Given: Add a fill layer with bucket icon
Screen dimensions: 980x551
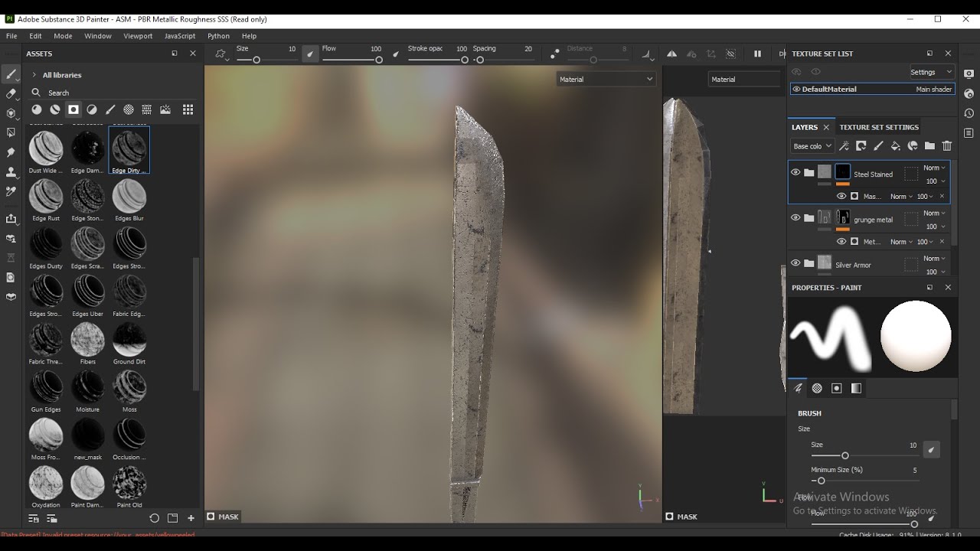Looking at the screenshot, I should (895, 146).
